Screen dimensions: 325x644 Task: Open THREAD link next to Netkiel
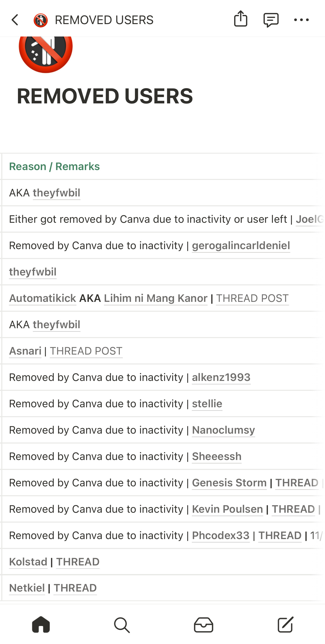click(75, 588)
